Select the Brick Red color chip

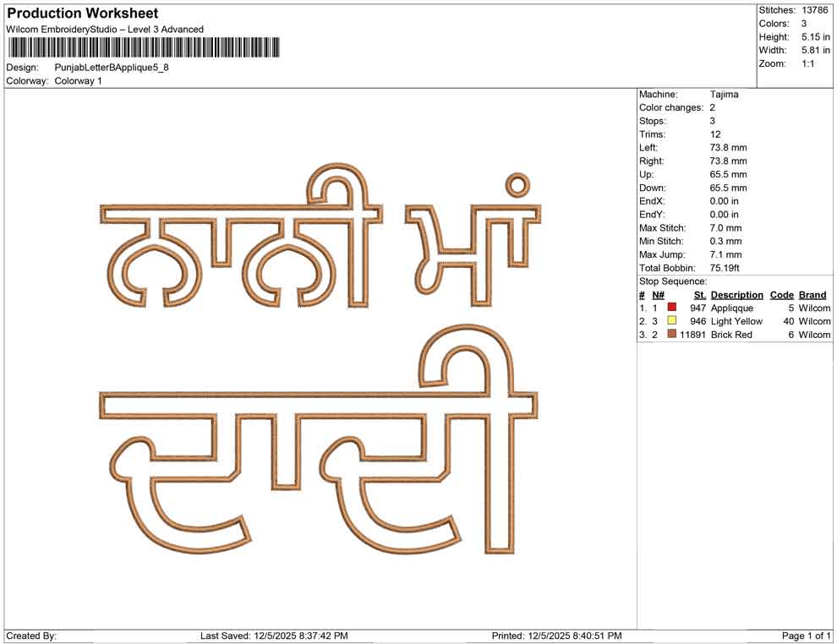click(673, 335)
